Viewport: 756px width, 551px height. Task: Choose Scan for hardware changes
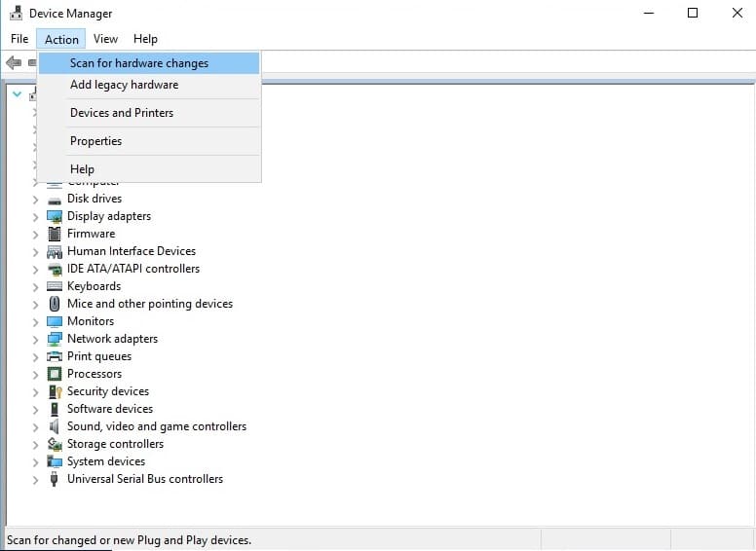pos(139,63)
